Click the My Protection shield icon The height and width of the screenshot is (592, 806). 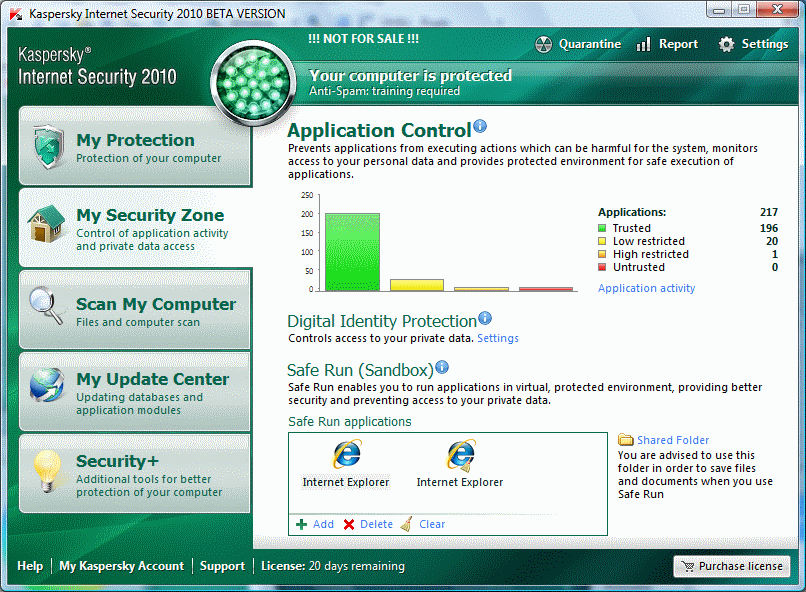tap(48, 147)
